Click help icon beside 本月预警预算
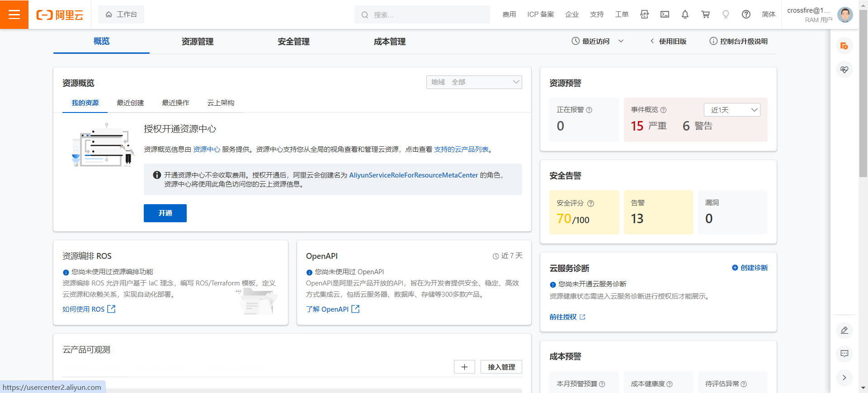 [602, 384]
